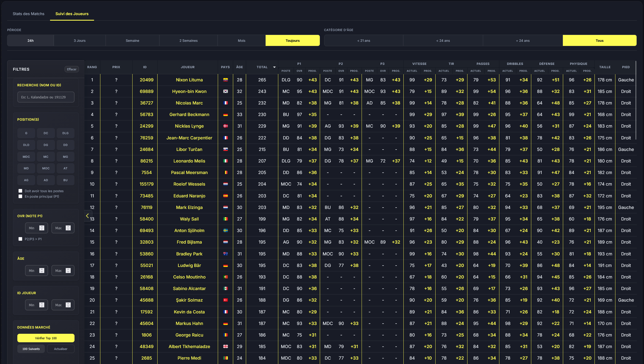Sort by TOTAL column arrow

click(274, 67)
